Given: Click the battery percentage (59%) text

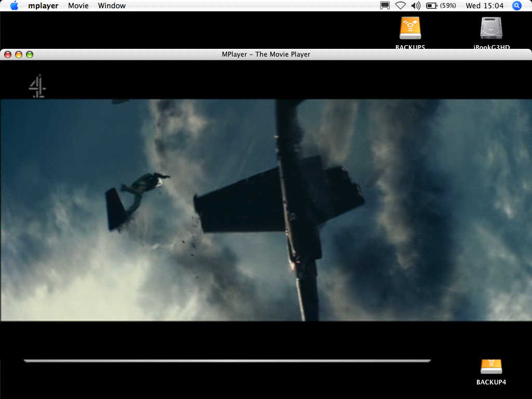Looking at the screenshot, I should coord(448,5).
